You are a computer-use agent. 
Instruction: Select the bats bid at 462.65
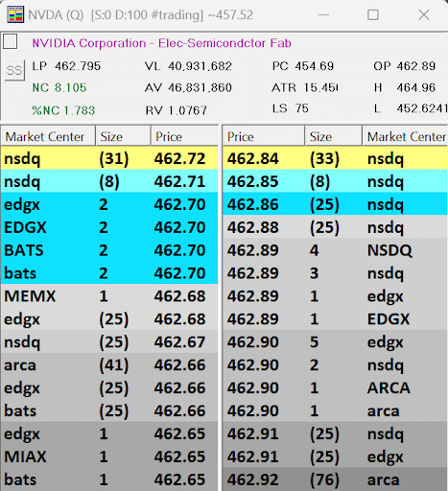109,479
